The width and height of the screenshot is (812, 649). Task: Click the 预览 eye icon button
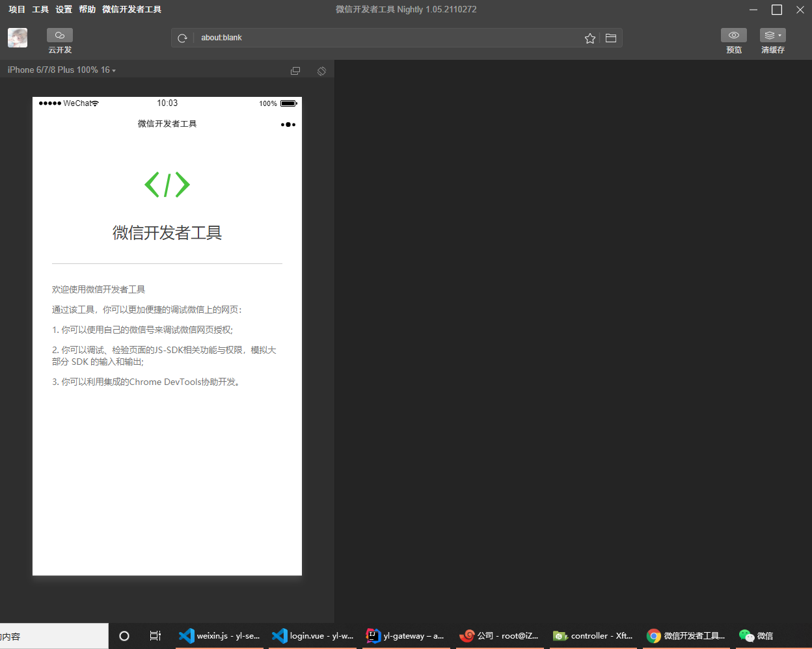click(734, 35)
